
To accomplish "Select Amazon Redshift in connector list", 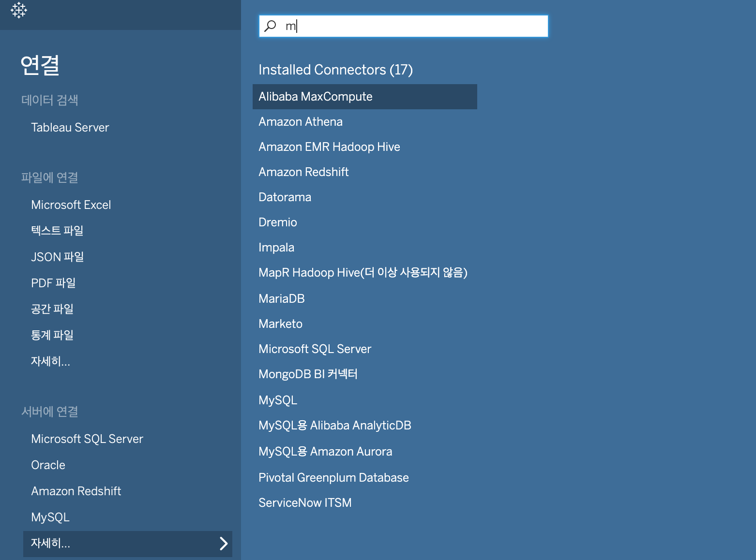I will click(303, 172).
